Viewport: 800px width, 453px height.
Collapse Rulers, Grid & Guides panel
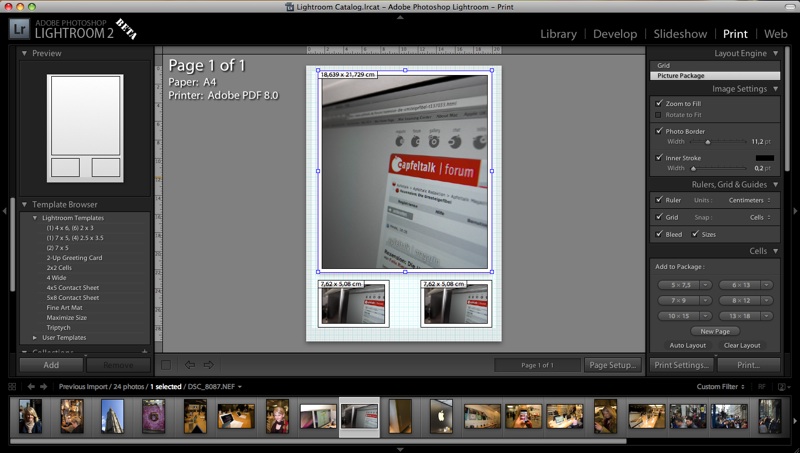[776, 185]
